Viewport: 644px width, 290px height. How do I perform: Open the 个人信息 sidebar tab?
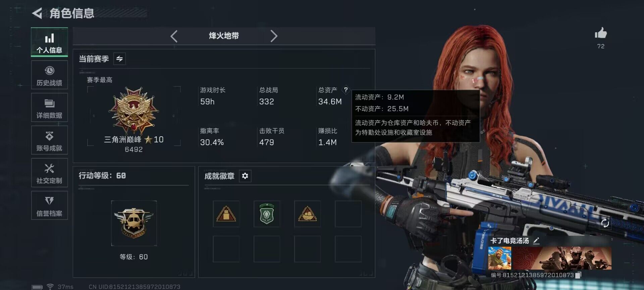click(x=49, y=42)
